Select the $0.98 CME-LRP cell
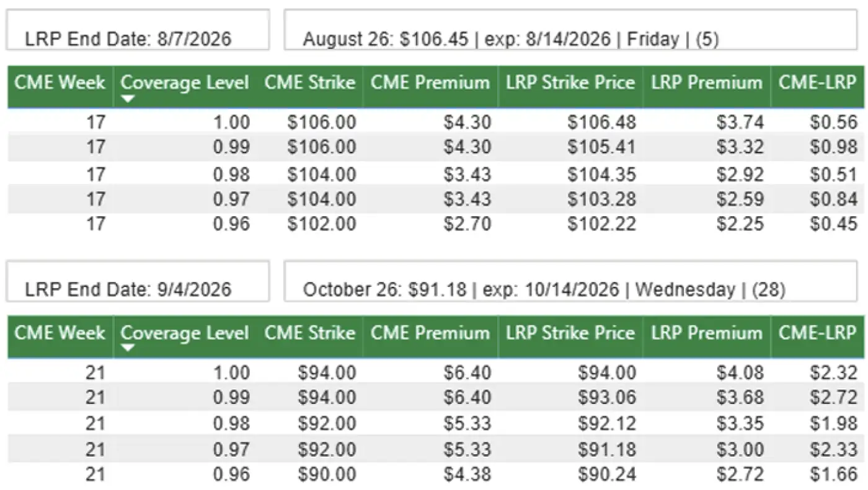 pos(833,147)
